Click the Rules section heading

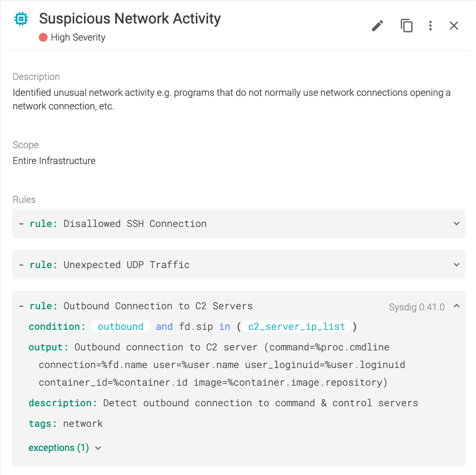click(24, 199)
